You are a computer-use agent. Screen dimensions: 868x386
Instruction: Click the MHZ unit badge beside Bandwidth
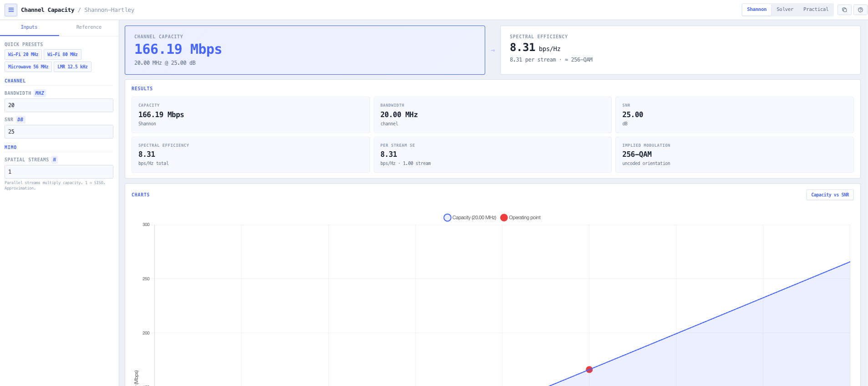[40, 93]
